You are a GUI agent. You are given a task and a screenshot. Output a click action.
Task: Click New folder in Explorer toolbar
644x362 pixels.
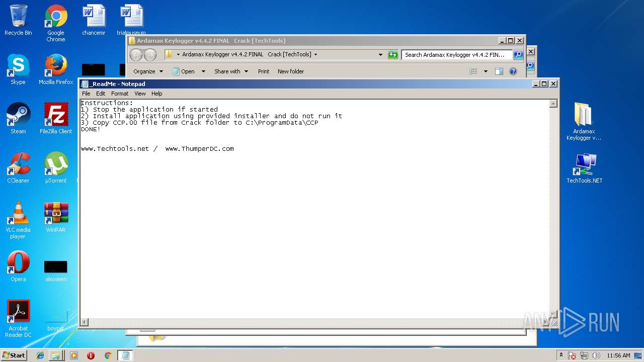[x=291, y=71]
